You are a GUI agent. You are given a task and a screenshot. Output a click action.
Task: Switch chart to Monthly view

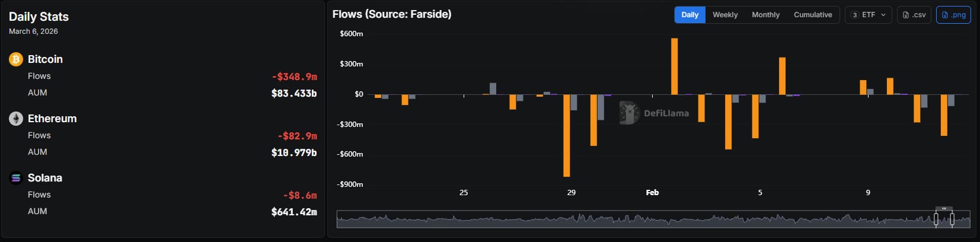pyautogui.click(x=765, y=15)
